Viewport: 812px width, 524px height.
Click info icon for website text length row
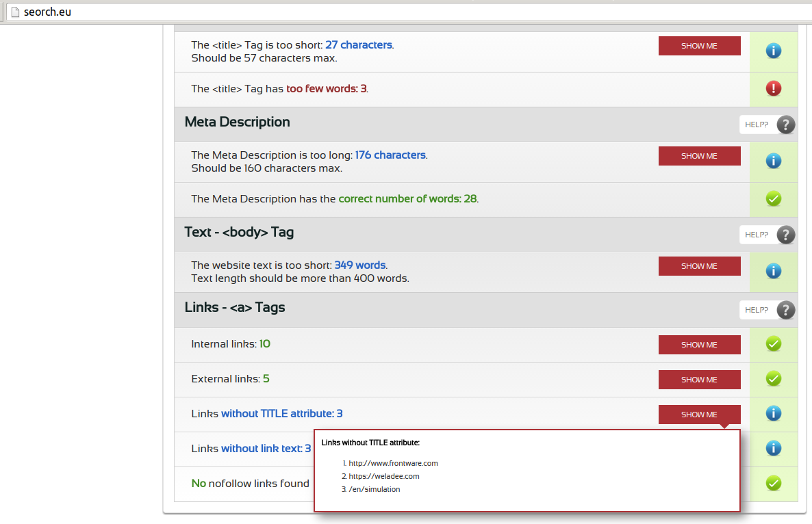774,271
